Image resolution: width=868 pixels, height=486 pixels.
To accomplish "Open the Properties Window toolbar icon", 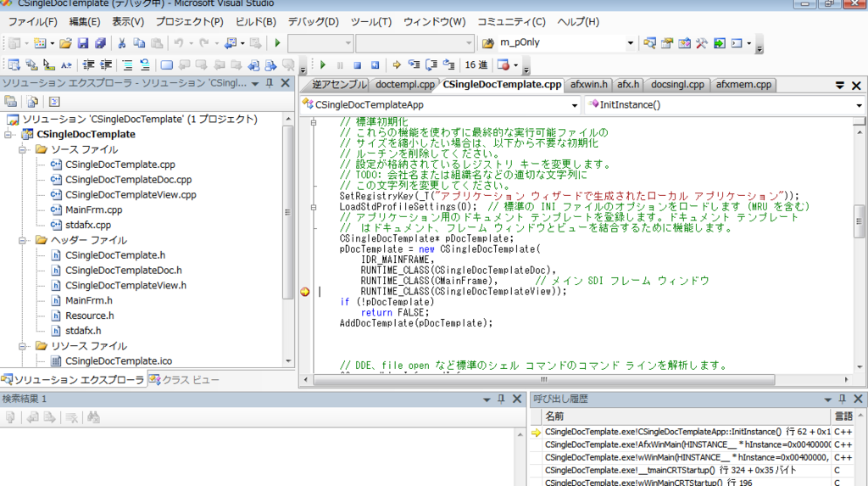I will 666,42.
